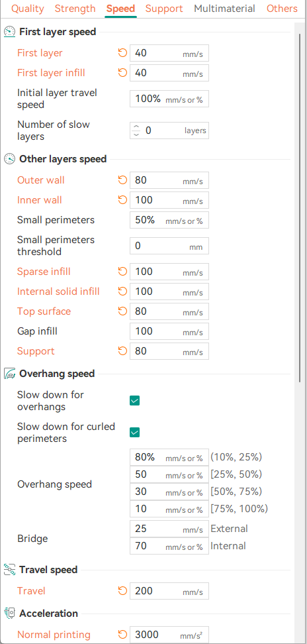Reset the First layer speed value

[122, 53]
